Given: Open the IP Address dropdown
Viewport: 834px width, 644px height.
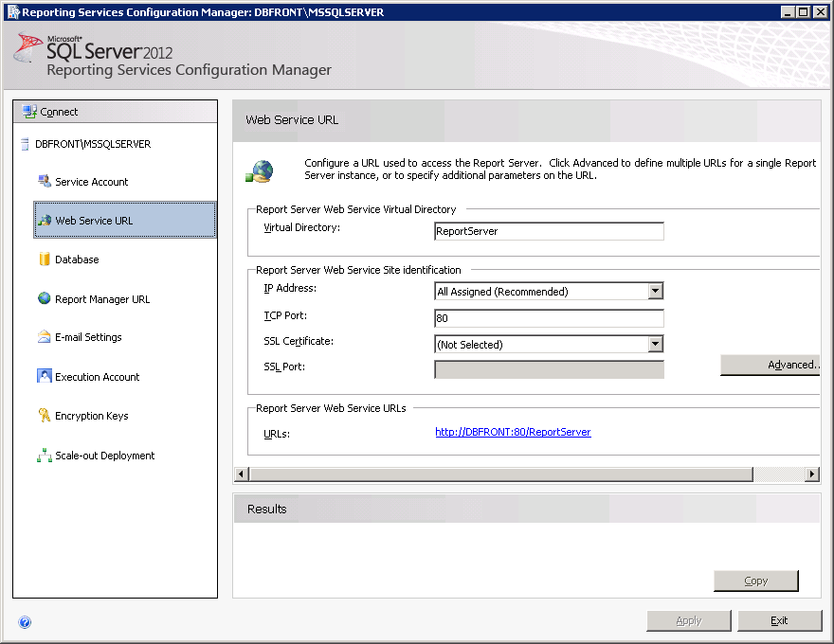Looking at the screenshot, I should coord(655,291).
